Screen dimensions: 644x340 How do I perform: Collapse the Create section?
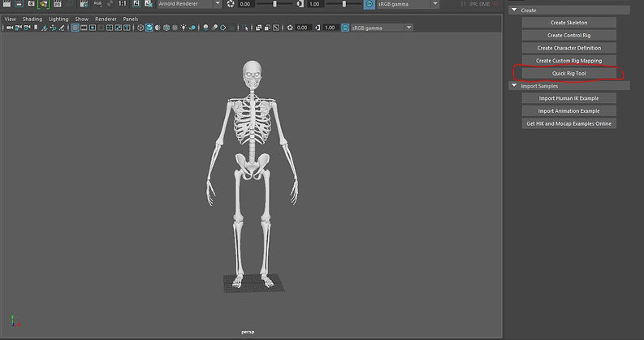(x=514, y=10)
